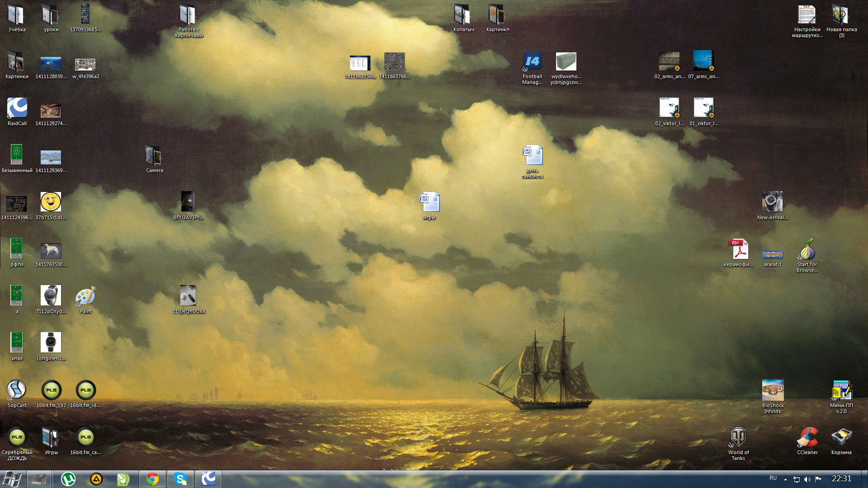Launch the World of Tanks icon

[738, 437]
